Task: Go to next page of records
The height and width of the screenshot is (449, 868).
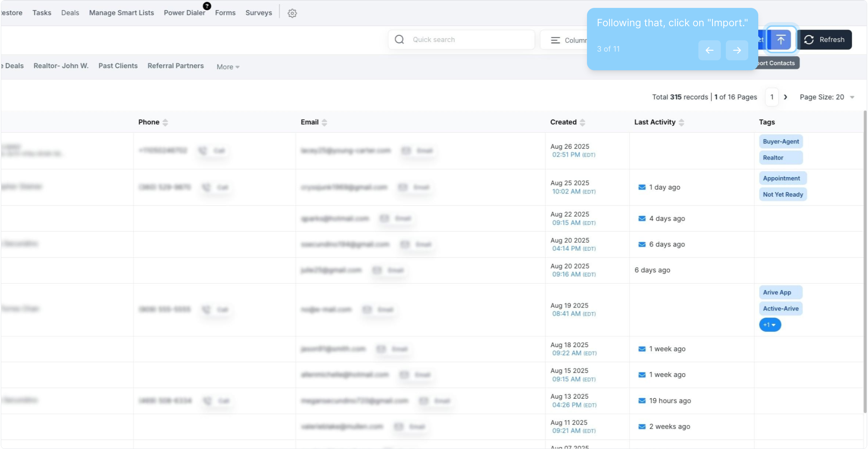Action: 785,97
